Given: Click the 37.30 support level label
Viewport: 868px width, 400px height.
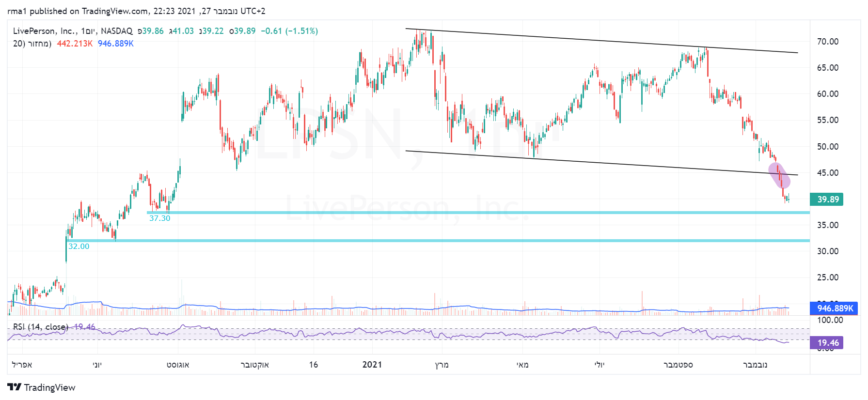Looking at the screenshot, I should pos(160,218).
